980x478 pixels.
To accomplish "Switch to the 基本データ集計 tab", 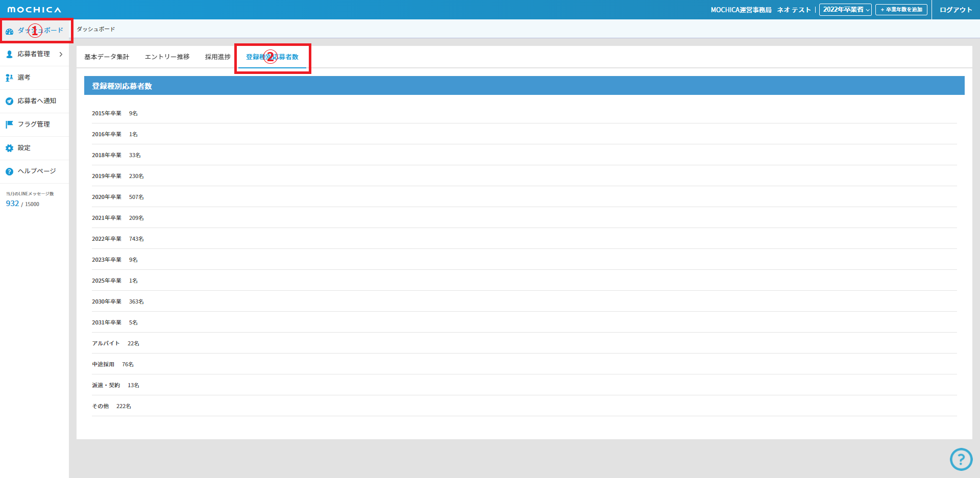I will [107, 57].
